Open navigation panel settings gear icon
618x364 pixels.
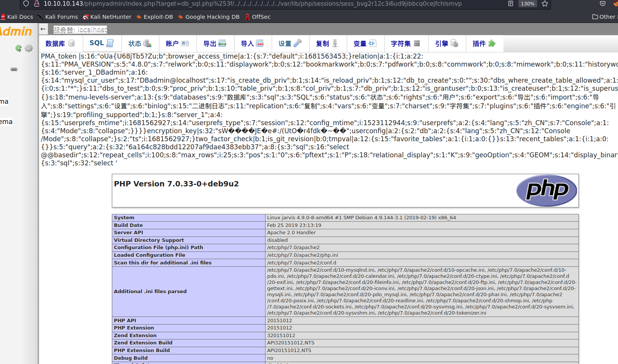[29, 48]
